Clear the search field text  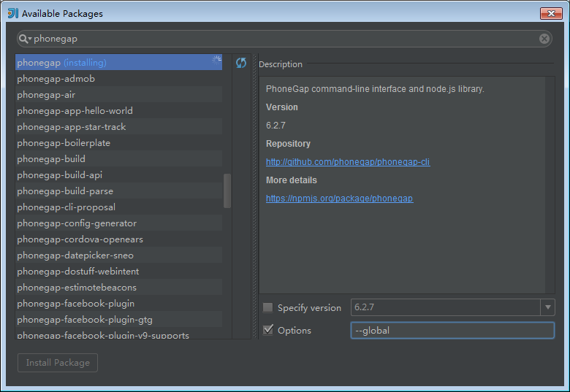[x=544, y=39]
